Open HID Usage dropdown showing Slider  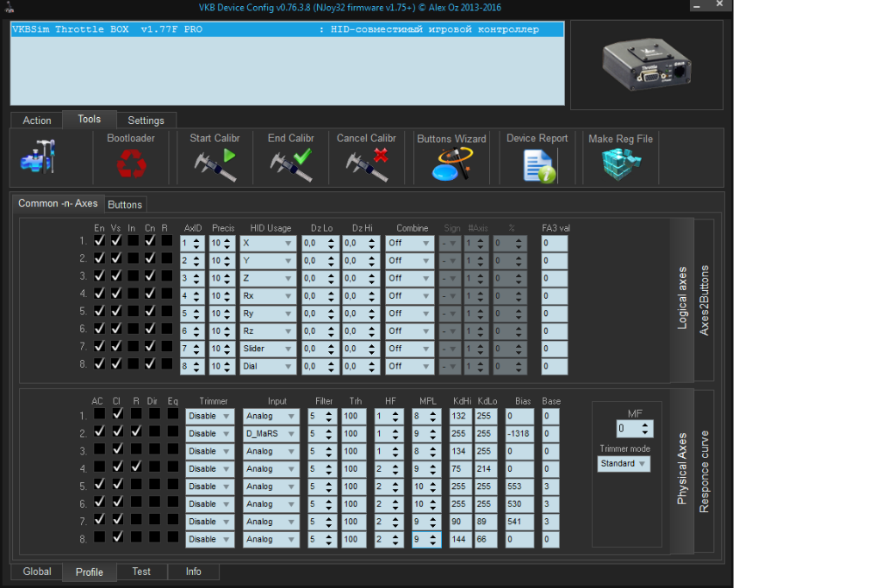click(x=268, y=349)
